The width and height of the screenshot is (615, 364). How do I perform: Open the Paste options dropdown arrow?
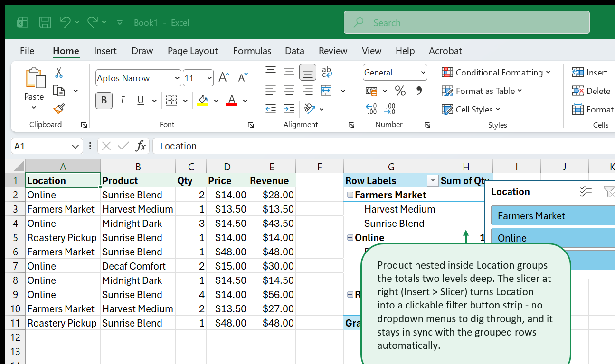[x=34, y=108]
